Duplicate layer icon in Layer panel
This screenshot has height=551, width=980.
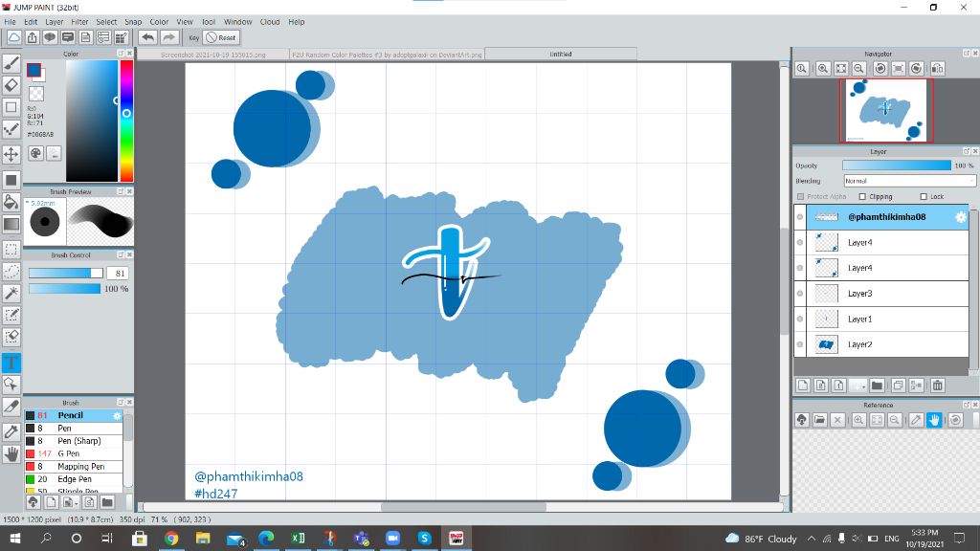point(898,386)
